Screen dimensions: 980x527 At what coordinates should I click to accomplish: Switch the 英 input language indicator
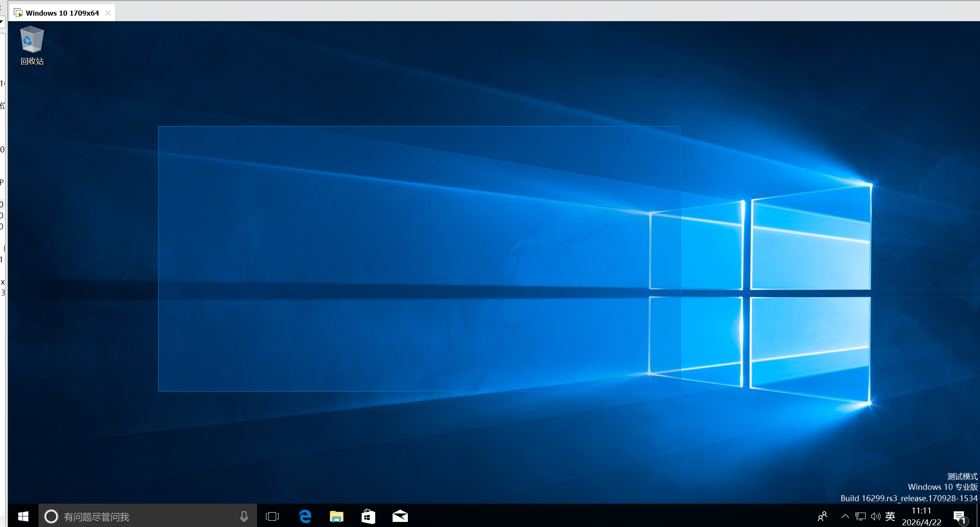(x=890, y=516)
